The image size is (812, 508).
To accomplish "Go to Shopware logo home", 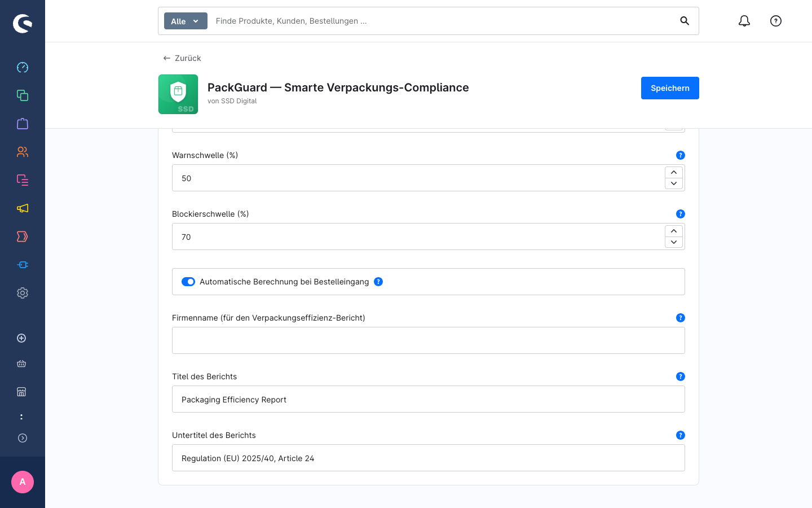I will (x=23, y=24).
